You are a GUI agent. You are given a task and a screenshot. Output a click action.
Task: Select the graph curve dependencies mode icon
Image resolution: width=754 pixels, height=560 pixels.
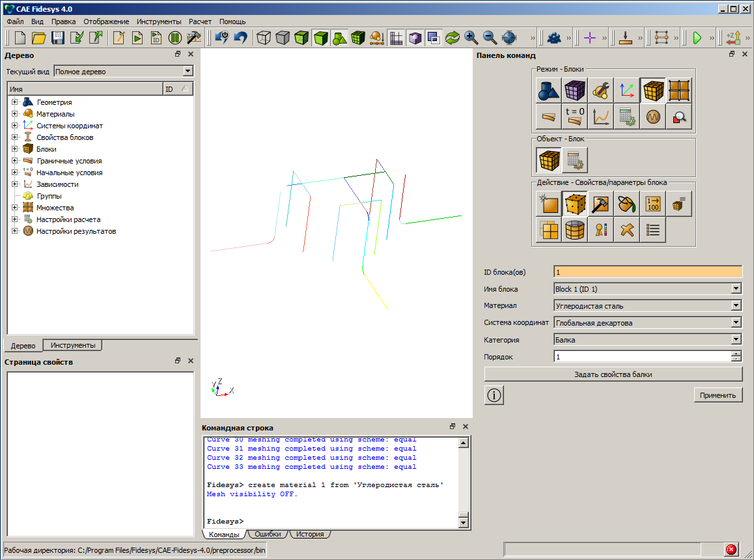click(x=600, y=117)
